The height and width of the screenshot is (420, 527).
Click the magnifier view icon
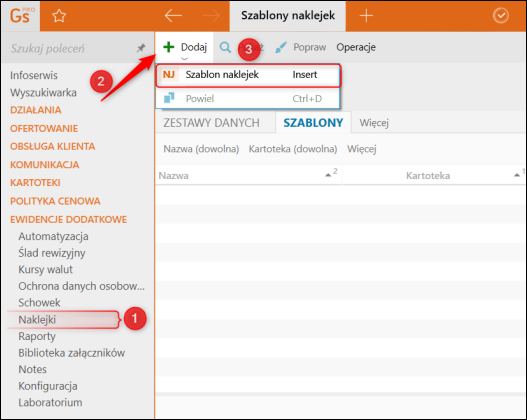[225, 47]
